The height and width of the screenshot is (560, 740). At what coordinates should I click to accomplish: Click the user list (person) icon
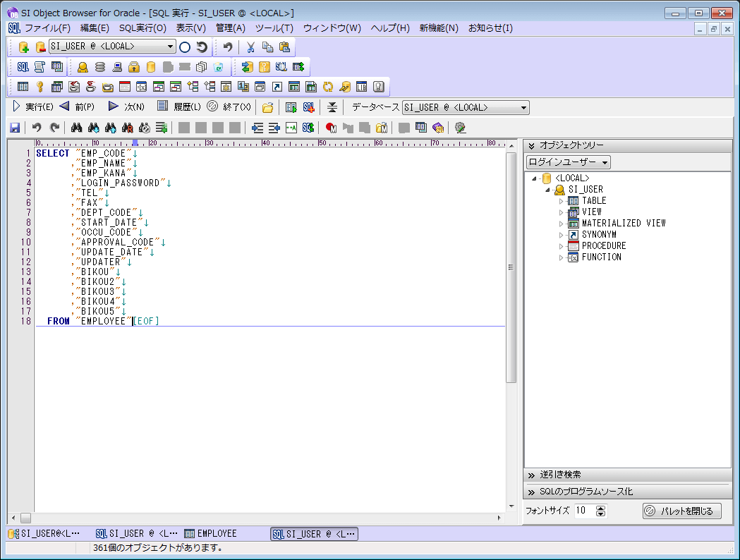[x=83, y=67]
